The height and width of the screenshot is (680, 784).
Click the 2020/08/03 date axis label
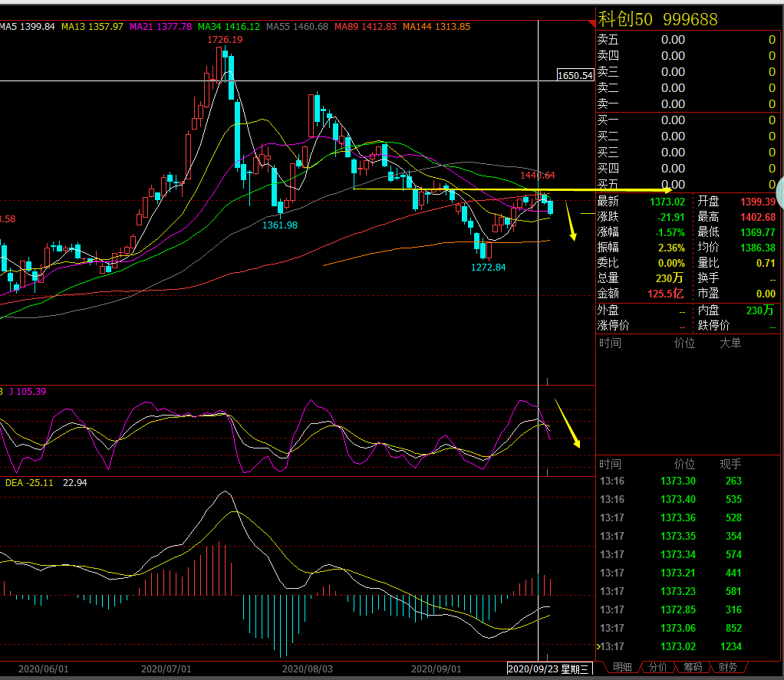point(307,669)
